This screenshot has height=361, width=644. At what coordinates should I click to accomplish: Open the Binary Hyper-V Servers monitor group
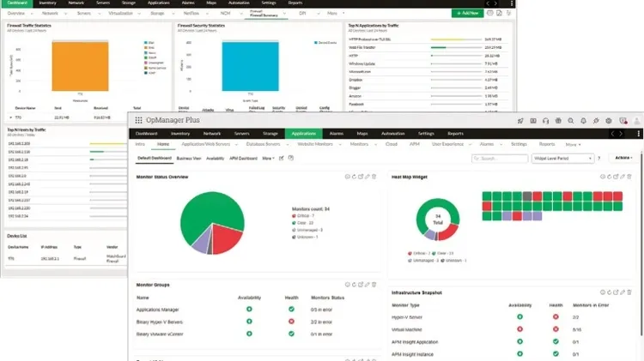click(162, 321)
